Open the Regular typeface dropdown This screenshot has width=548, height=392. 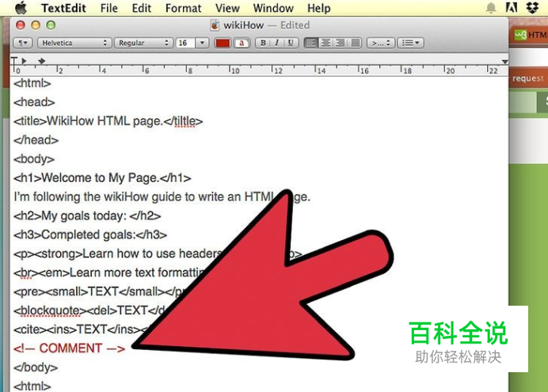(x=143, y=43)
